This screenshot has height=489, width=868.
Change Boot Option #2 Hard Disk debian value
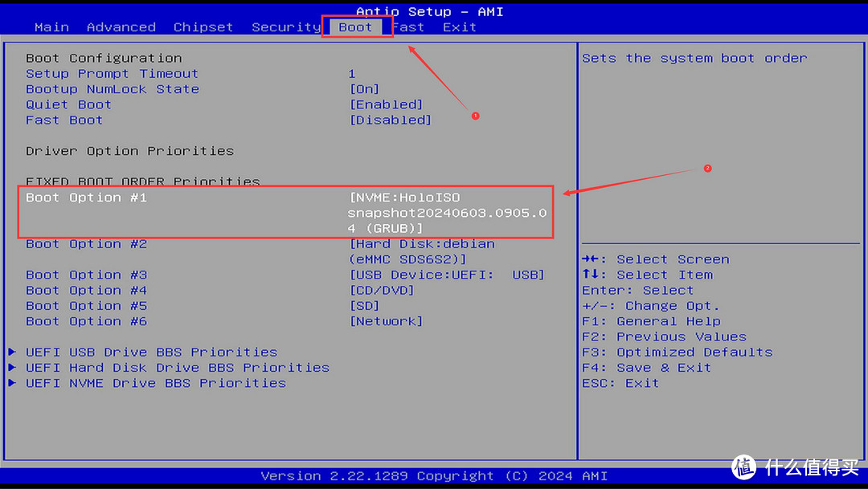(421, 251)
